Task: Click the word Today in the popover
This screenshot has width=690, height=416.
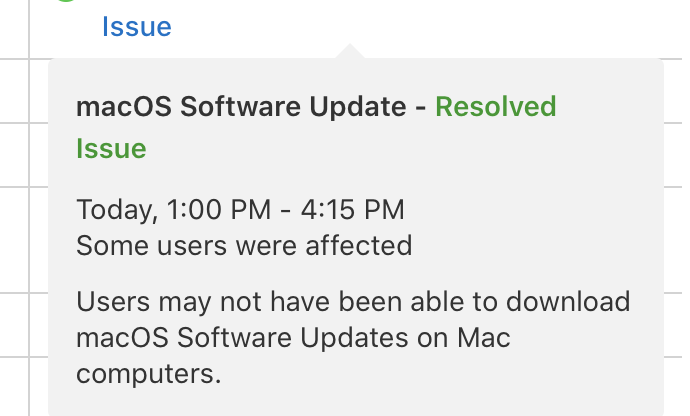Action: coord(111,210)
